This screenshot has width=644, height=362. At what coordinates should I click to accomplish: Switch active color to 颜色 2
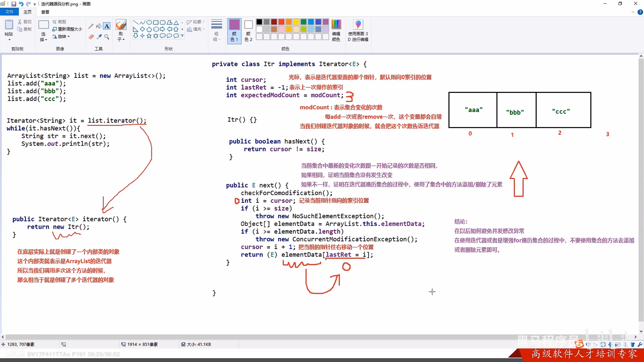pyautogui.click(x=248, y=30)
